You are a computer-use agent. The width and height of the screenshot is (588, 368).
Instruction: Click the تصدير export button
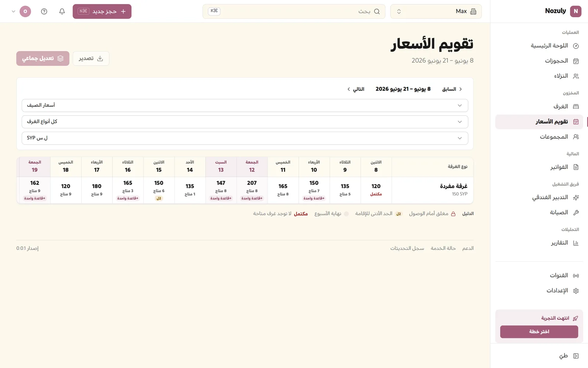point(91,59)
